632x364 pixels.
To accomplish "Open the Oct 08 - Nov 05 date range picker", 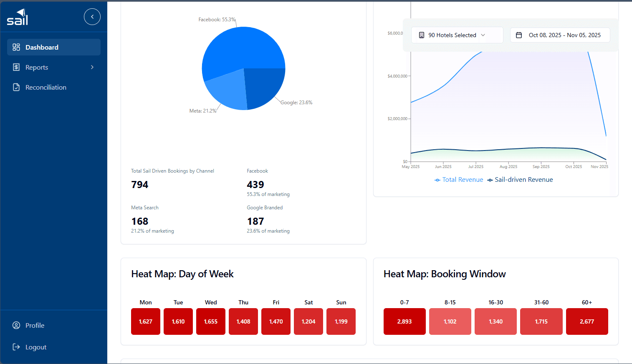I will (560, 35).
